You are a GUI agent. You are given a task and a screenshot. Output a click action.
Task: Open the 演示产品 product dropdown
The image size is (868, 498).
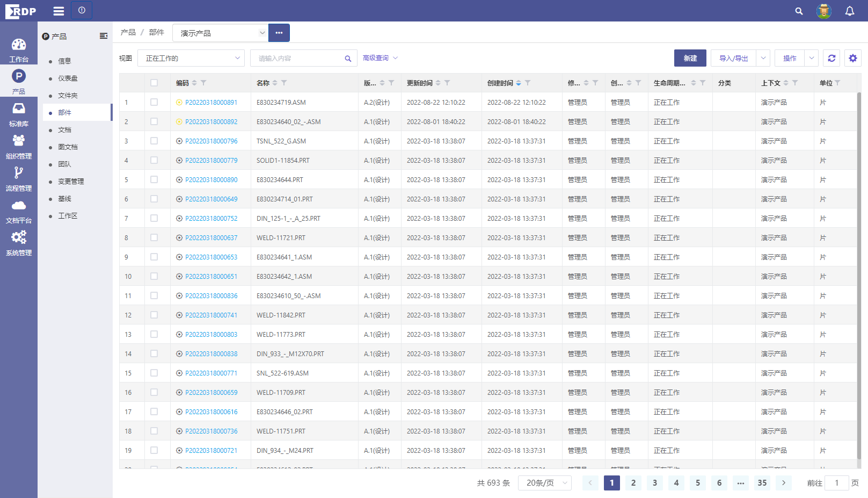click(220, 33)
